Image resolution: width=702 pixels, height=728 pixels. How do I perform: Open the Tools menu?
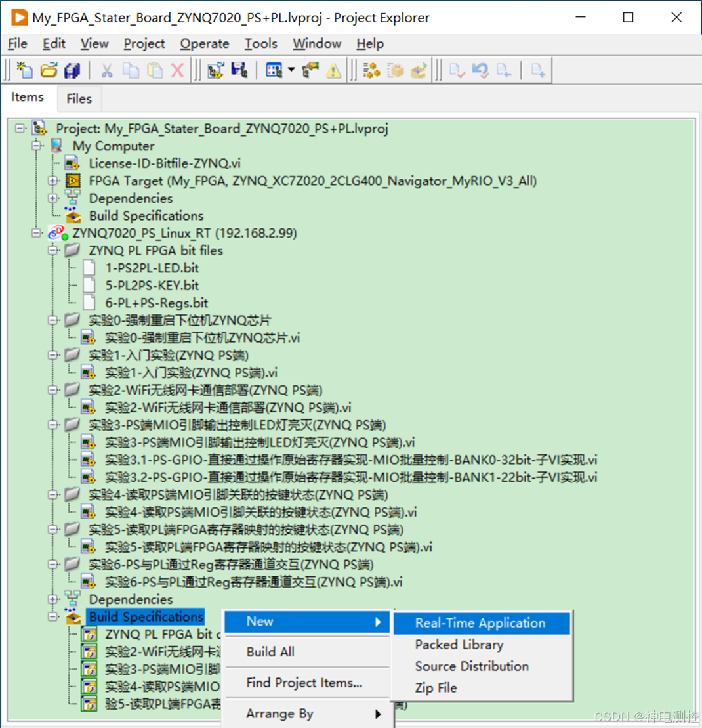[x=260, y=43]
